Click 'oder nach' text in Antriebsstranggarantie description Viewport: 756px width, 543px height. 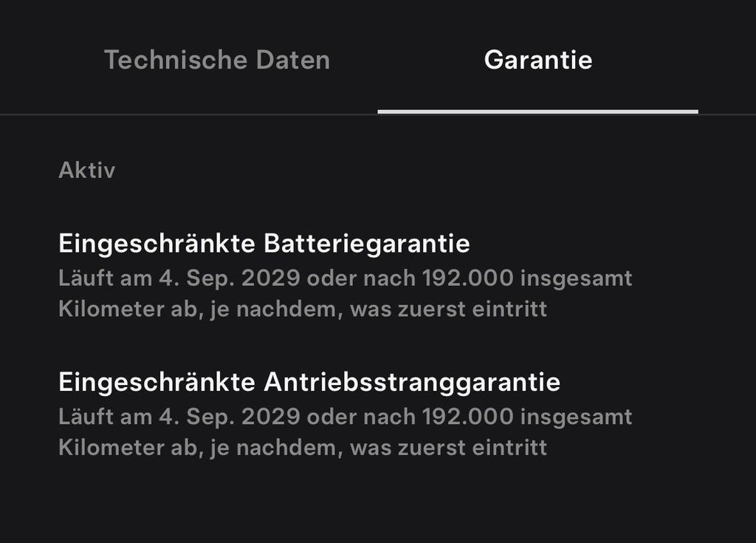click(x=361, y=417)
